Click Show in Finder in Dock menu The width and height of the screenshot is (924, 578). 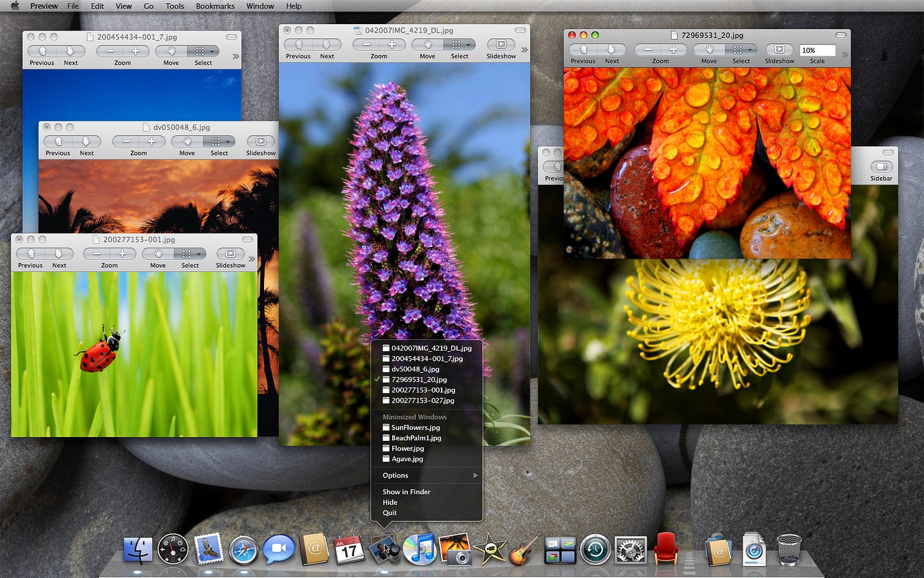click(x=406, y=492)
